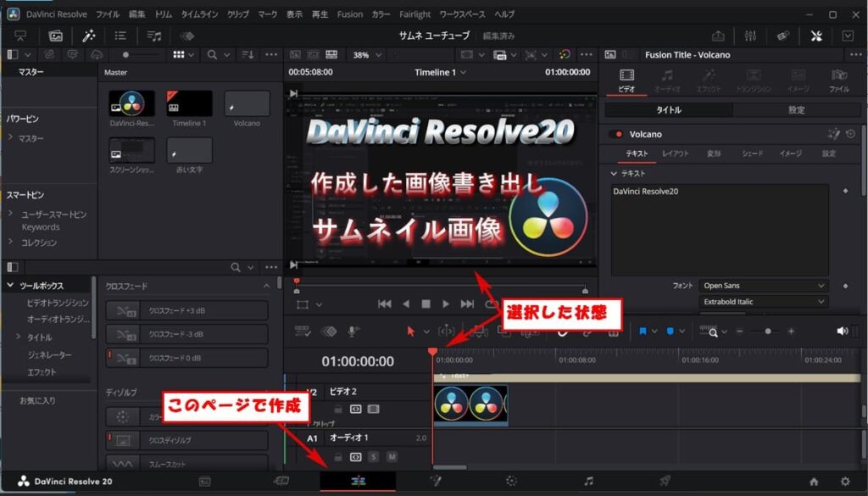Open the Deliver page rocket icon
The height and width of the screenshot is (496, 868).
tap(665, 481)
